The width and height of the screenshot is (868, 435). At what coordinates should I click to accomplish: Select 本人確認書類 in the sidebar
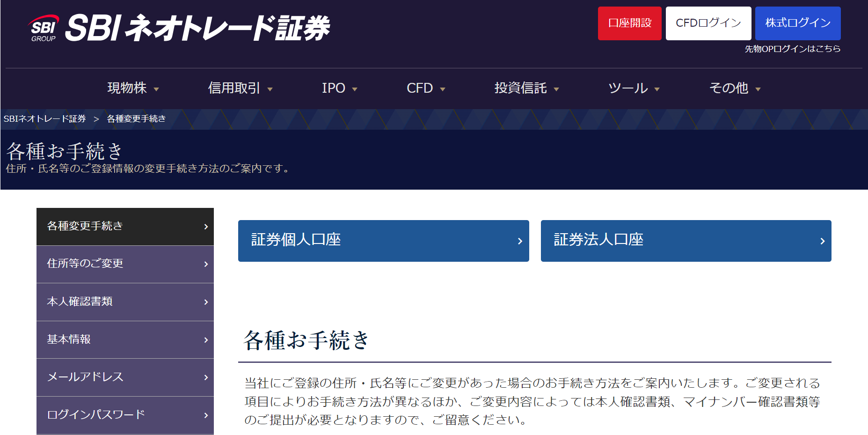point(125,302)
